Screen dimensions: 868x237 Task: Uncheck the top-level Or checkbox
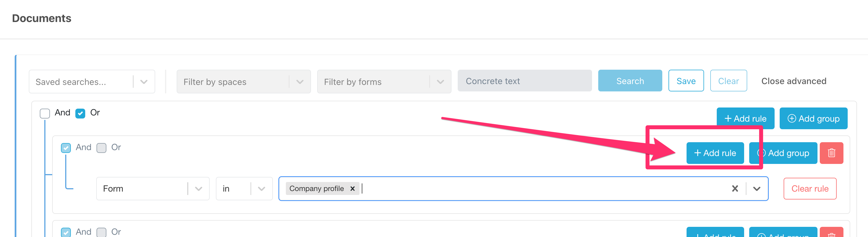[80, 113]
